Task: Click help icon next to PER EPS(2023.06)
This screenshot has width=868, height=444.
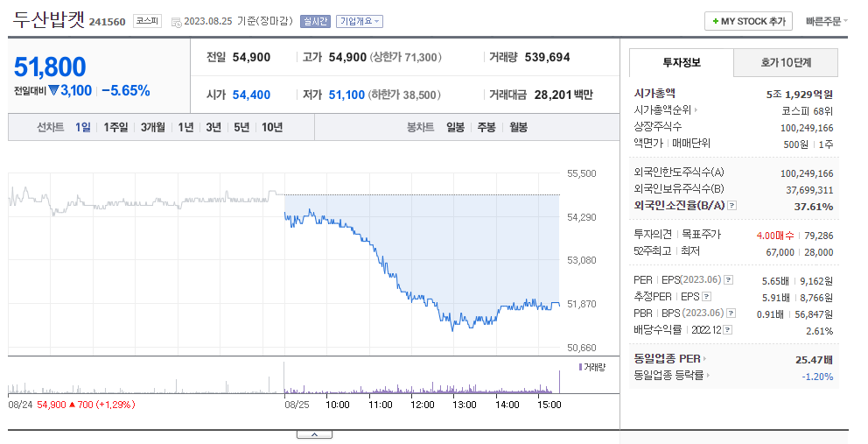Action: coord(729,280)
